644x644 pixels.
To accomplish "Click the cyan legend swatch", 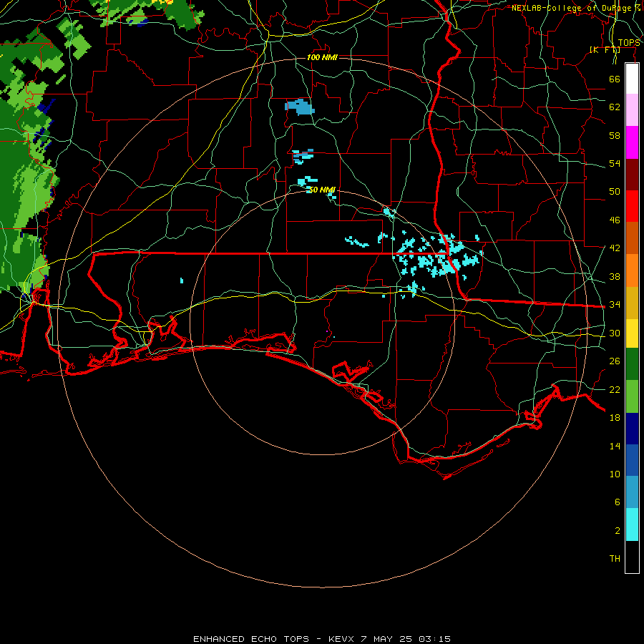I will 632,525.
